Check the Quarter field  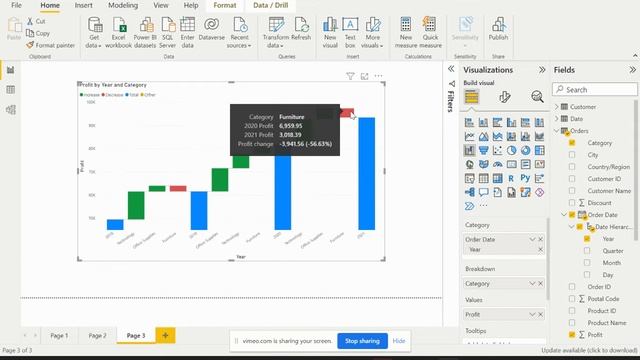click(x=587, y=251)
